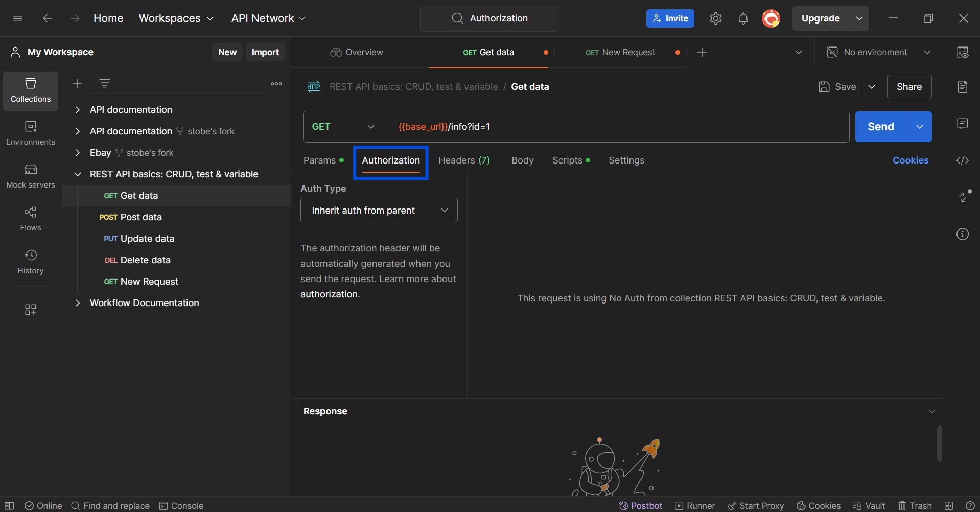980x512 pixels.
Task: Open the API Network dropdown
Action: 268,18
